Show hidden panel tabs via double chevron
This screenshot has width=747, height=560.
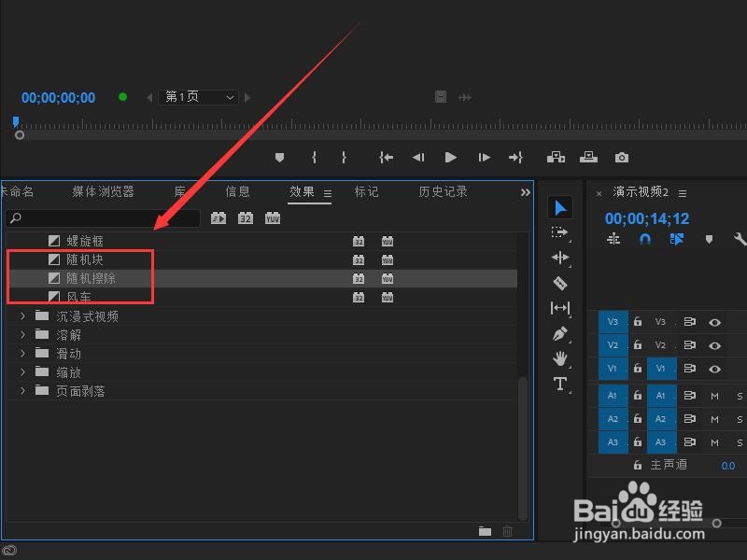point(525,192)
